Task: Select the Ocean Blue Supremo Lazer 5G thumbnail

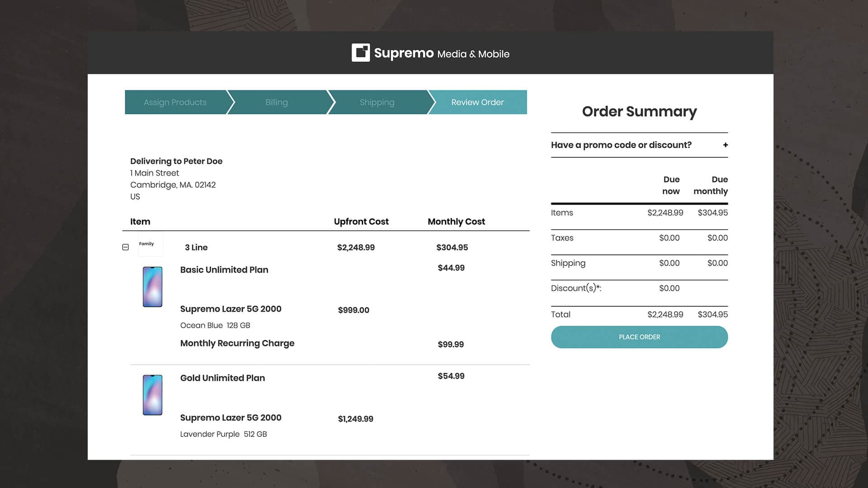Action: tap(152, 286)
